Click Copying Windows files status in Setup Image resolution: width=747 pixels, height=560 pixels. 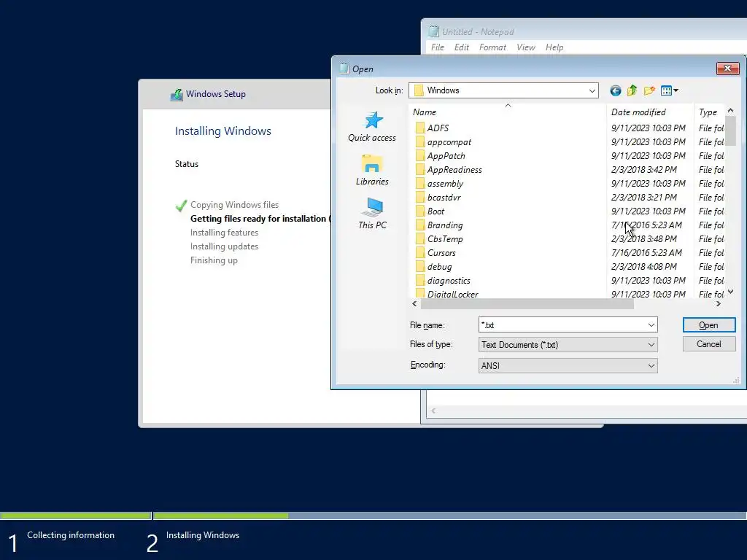tap(234, 205)
